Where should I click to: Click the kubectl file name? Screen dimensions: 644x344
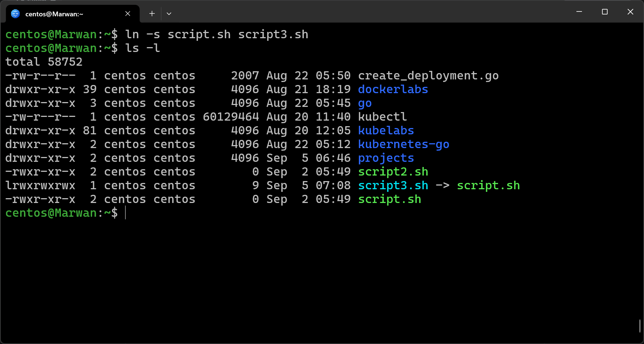coord(382,117)
